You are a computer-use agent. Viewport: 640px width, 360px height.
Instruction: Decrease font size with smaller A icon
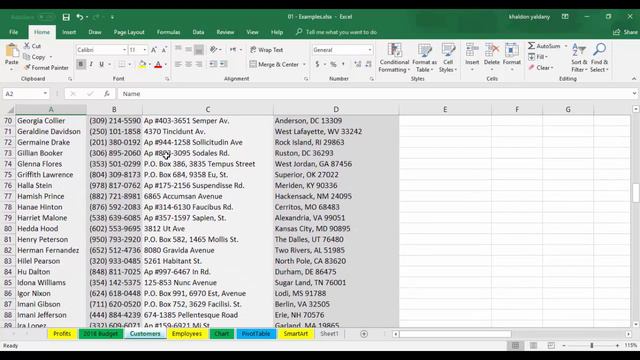pyautogui.click(x=164, y=50)
